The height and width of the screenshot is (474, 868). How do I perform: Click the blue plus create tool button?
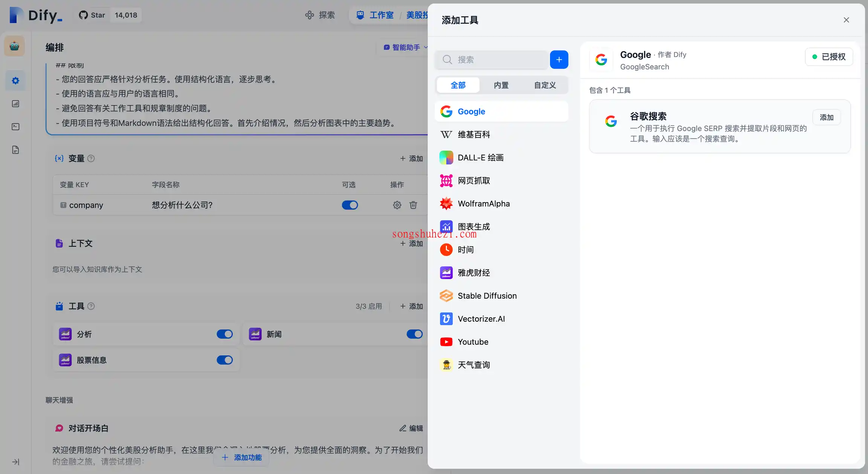(559, 60)
